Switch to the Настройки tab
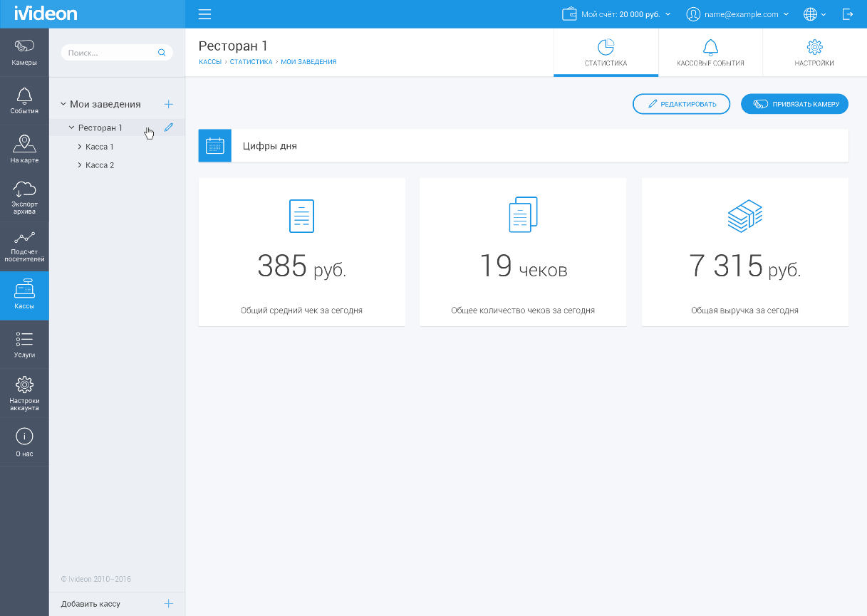867x616 pixels. pos(814,53)
